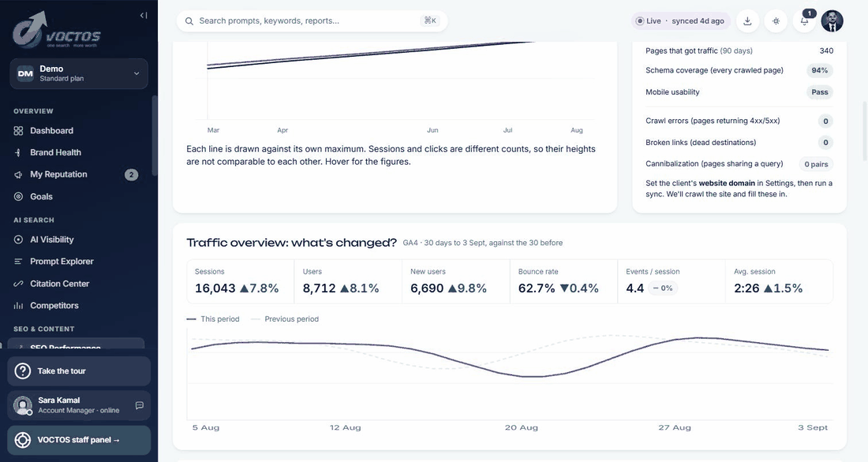868x462 pixels.
Task: Open the Demo workspace dropdown
Action: point(79,73)
